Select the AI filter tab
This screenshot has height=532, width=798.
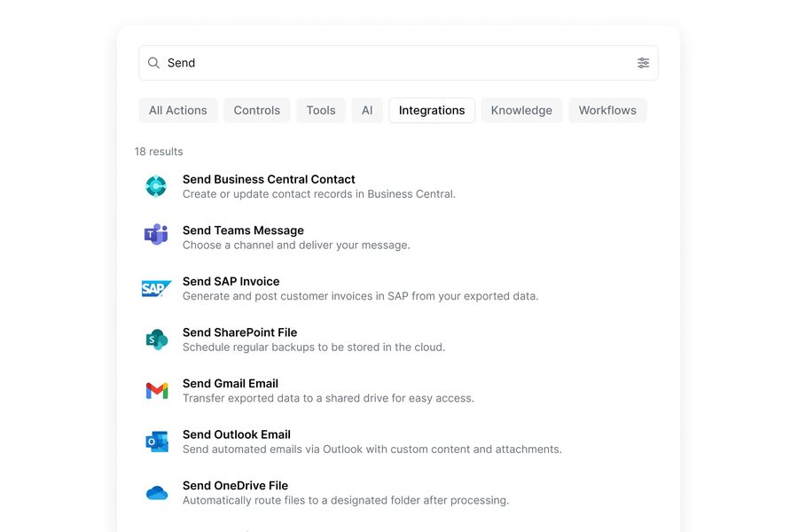coord(367,111)
